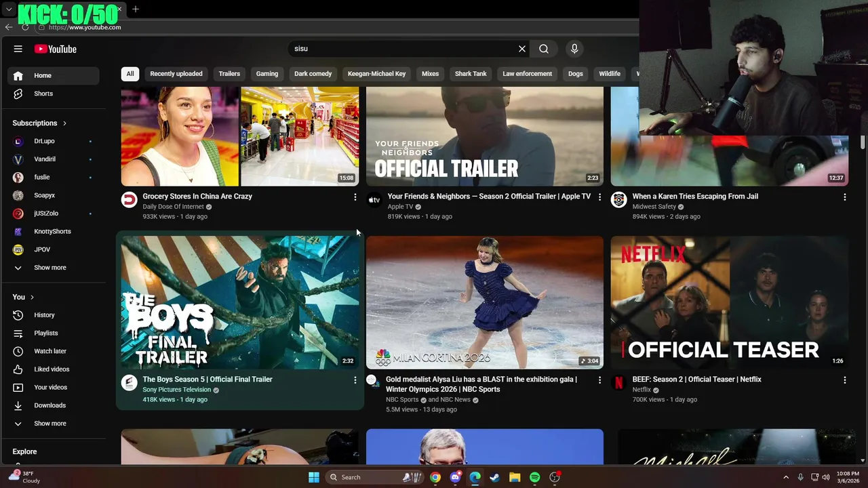Open NBC Sports channel name link

coord(402,400)
